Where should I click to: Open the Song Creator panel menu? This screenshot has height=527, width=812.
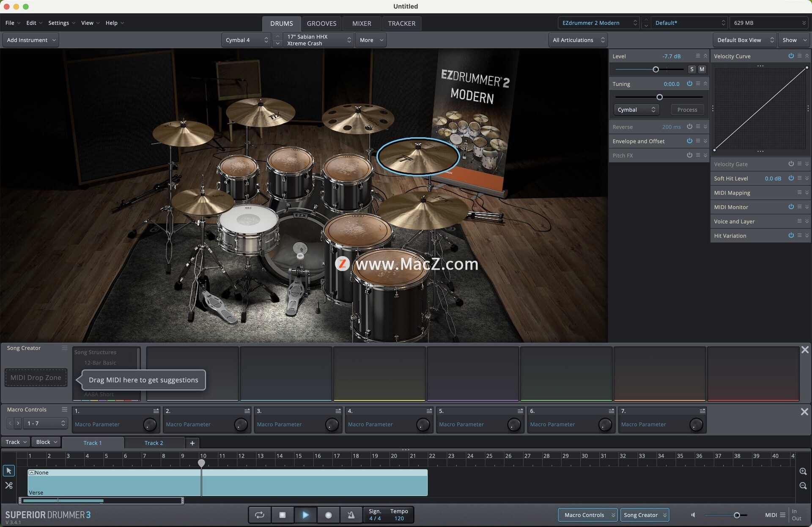pyautogui.click(x=64, y=348)
